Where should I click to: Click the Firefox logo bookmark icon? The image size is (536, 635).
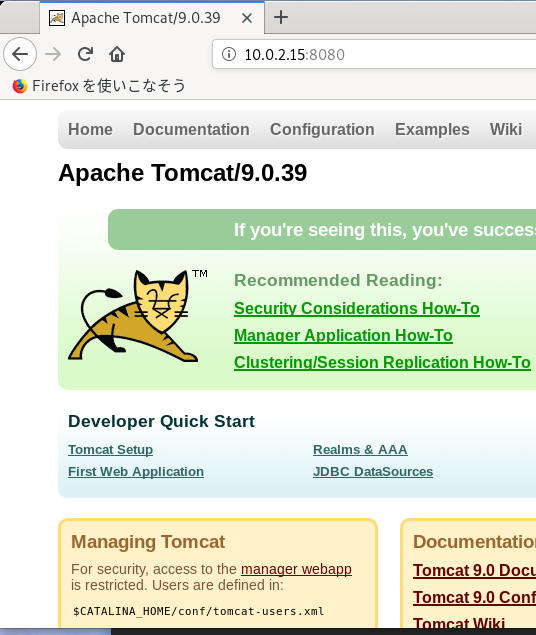tap(20, 86)
